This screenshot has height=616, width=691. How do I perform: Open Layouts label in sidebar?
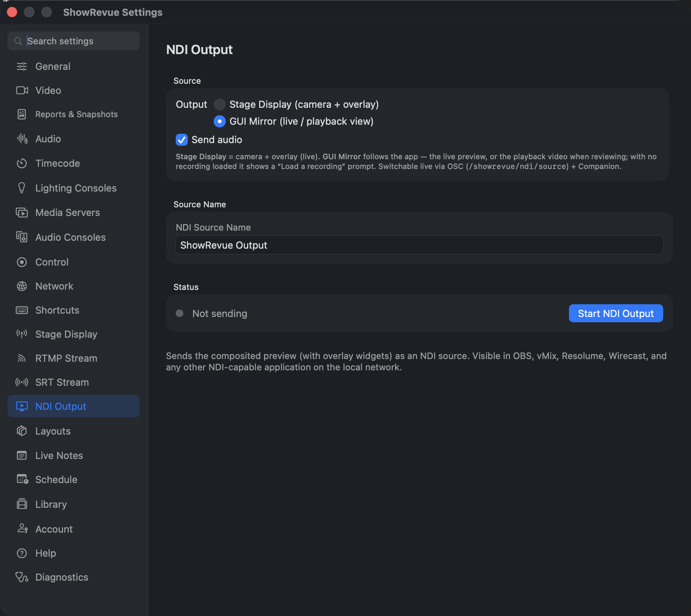click(53, 431)
